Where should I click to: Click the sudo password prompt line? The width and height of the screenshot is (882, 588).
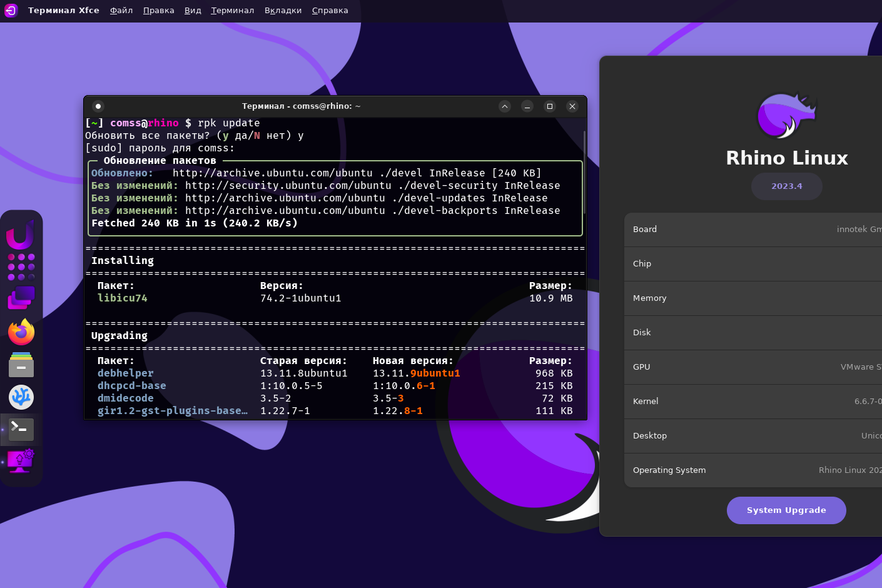point(160,148)
